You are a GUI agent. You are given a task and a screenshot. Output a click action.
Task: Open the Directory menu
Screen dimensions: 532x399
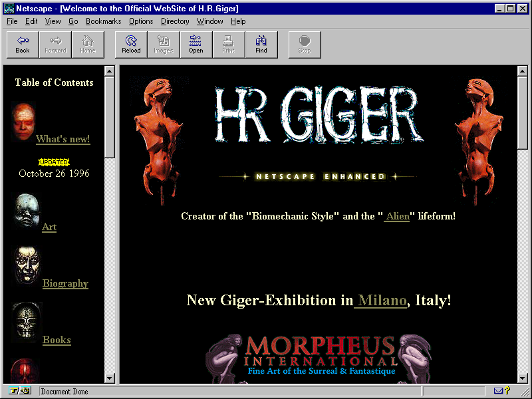[175, 21]
